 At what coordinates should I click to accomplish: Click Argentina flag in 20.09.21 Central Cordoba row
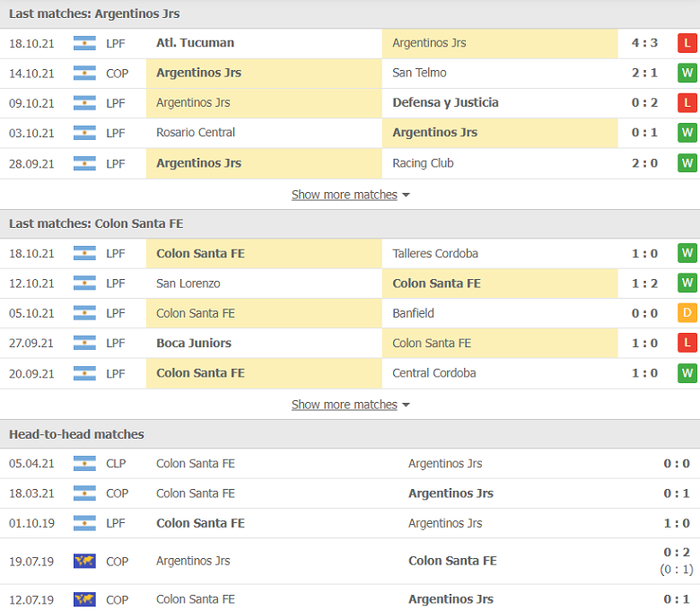(84, 373)
